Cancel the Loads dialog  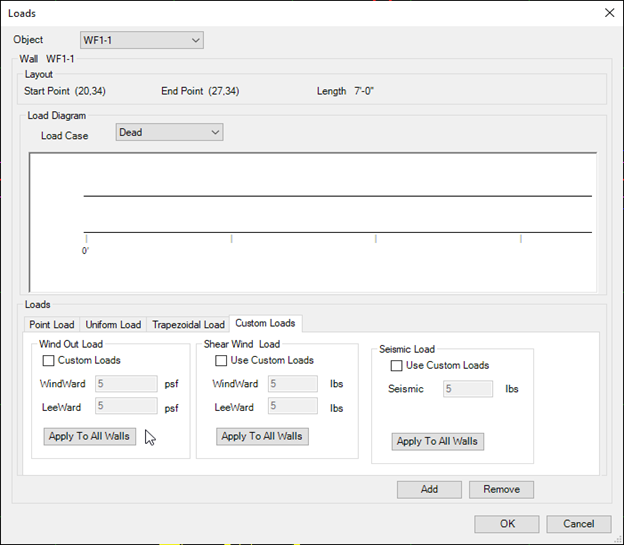pyautogui.click(x=578, y=524)
